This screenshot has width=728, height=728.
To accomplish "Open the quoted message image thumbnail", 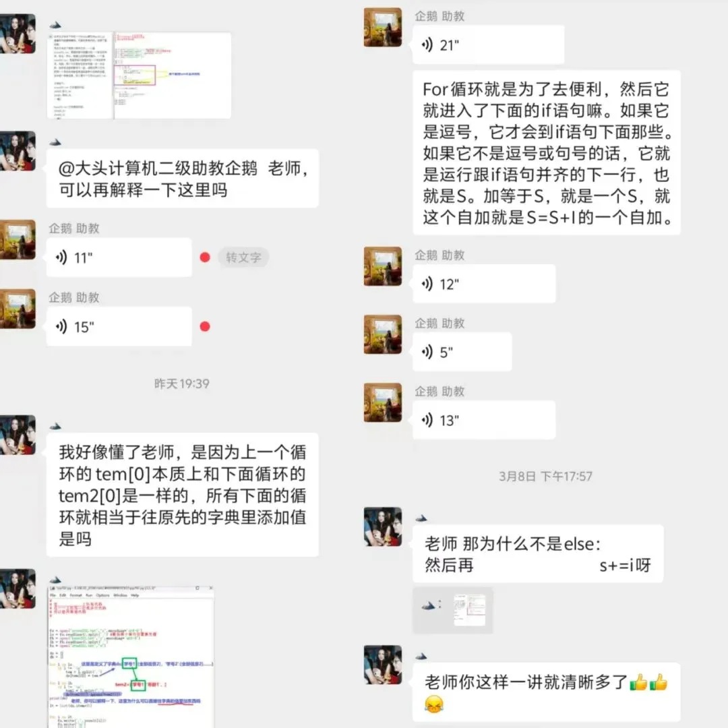I will point(469,610).
